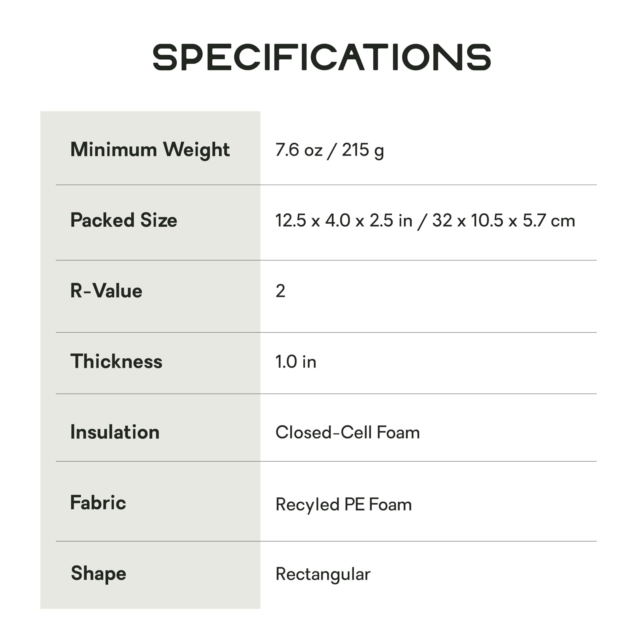Select the 1.0 in thickness value
Image resolution: width=644 pixels, height=644 pixels.
tap(296, 362)
